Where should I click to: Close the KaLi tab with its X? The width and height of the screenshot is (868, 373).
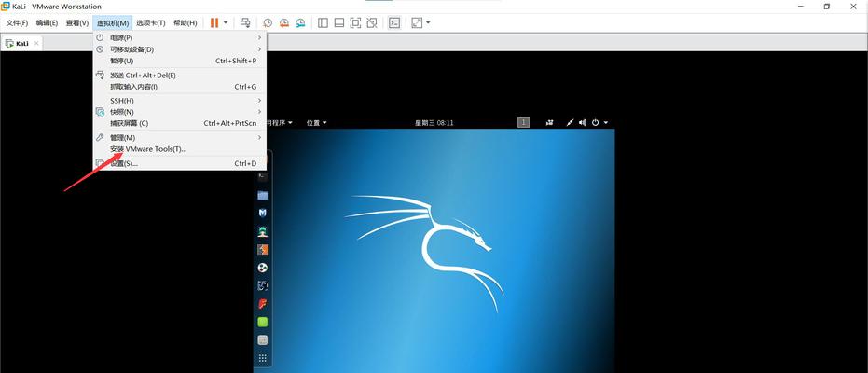click(x=36, y=43)
